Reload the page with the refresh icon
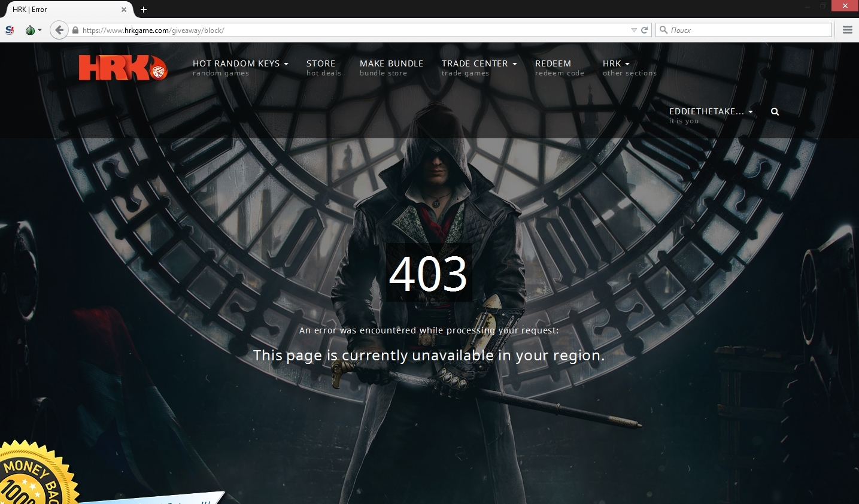Screen dimensions: 859x504 coord(645,30)
